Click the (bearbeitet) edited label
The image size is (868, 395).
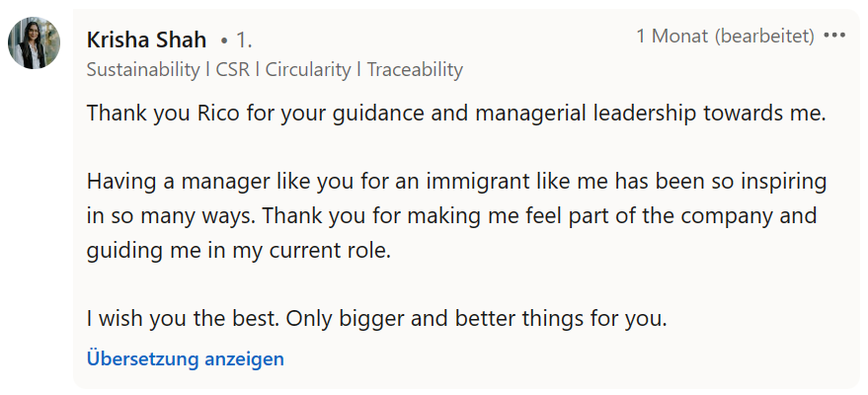(764, 37)
